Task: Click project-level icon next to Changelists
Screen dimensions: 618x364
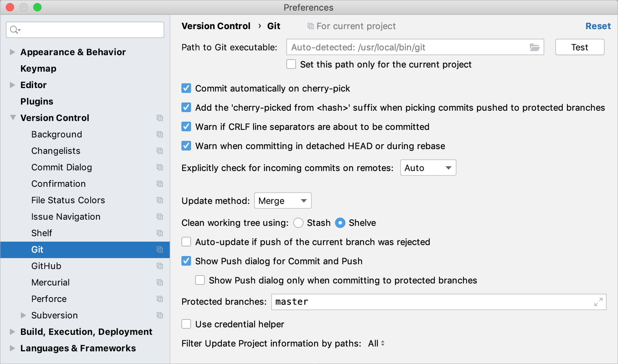Action: (x=160, y=151)
